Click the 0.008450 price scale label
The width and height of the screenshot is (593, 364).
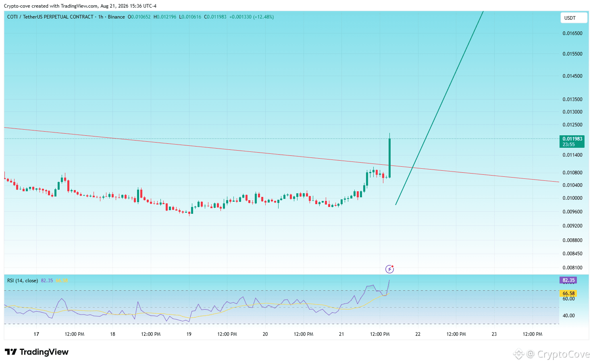point(572,254)
